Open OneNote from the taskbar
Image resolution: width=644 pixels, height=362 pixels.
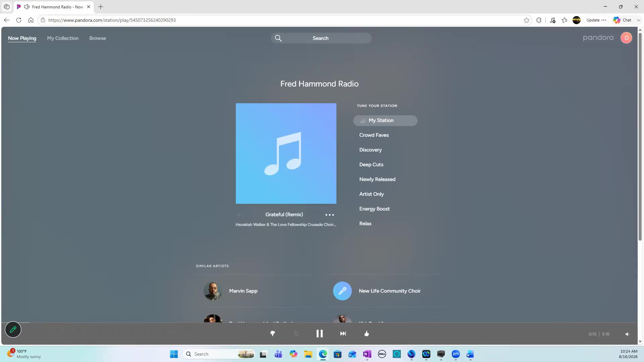pos(367,354)
